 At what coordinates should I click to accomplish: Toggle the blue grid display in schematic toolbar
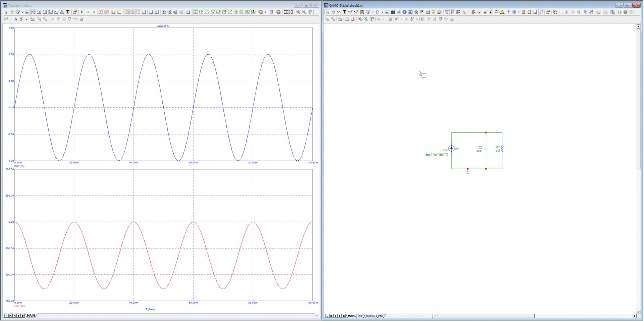514,12
